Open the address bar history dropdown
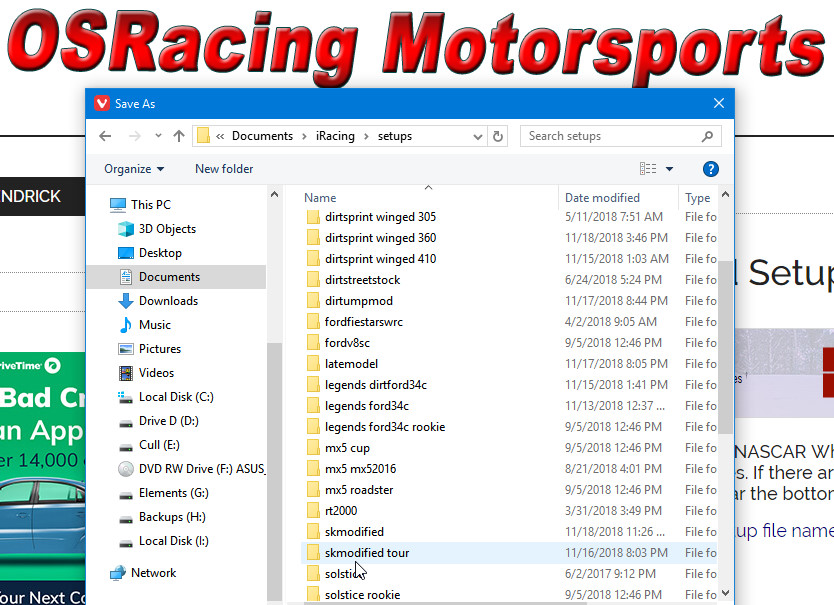 point(476,136)
